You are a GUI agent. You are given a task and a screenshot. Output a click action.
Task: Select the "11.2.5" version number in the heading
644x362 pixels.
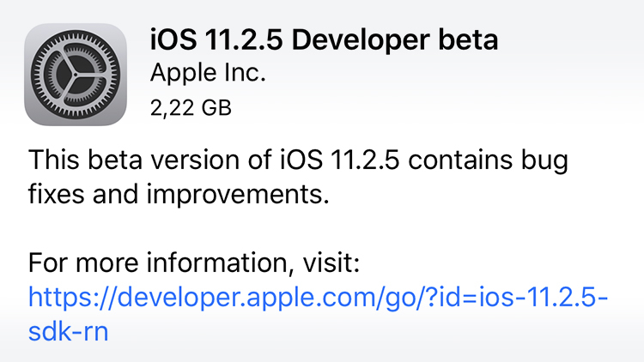(x=245, y=39)
